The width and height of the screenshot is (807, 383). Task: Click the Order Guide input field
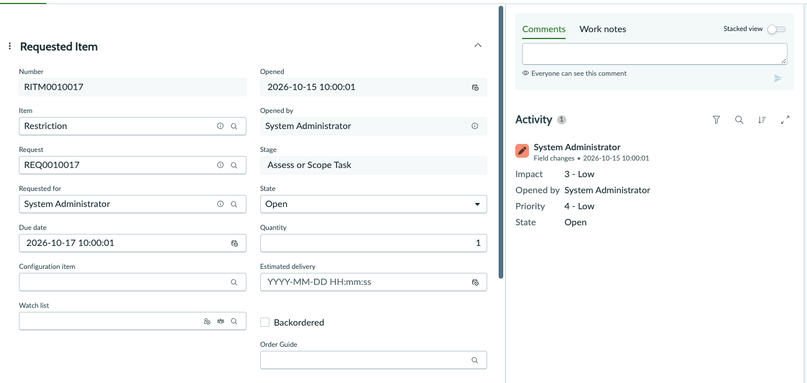pyautogui.click(x=373, y=360)
